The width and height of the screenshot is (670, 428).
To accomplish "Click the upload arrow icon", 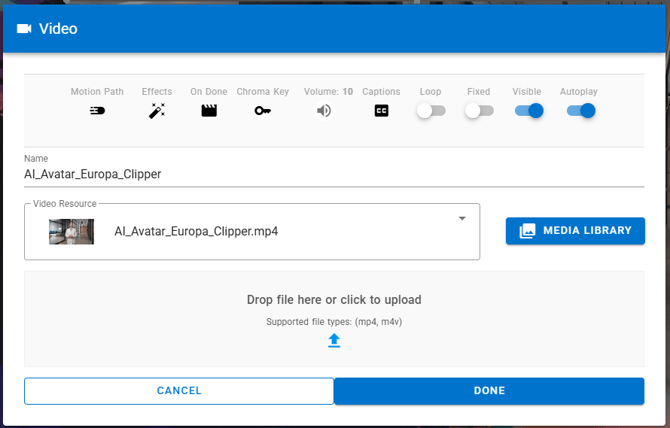I will (334, 341).
